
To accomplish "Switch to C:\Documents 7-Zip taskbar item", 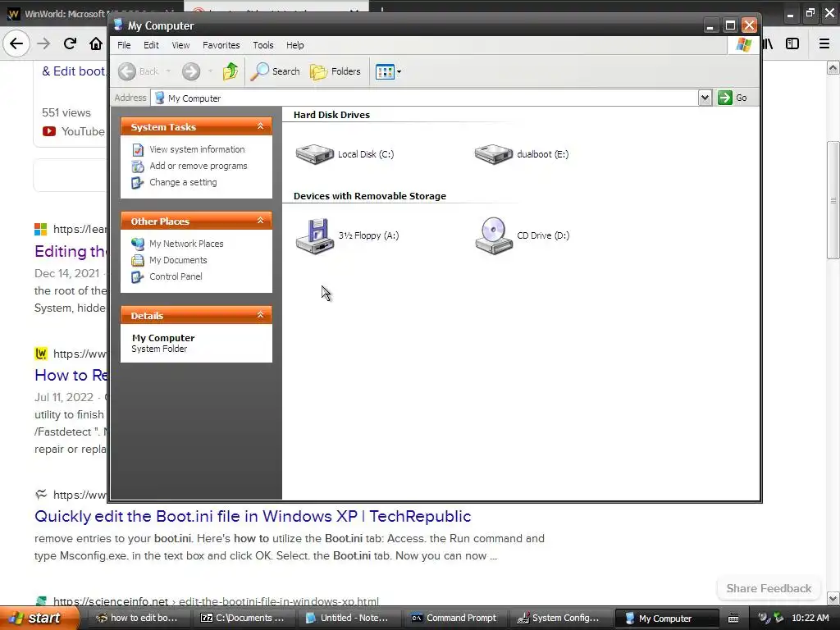I will click(x=244, y=619).
